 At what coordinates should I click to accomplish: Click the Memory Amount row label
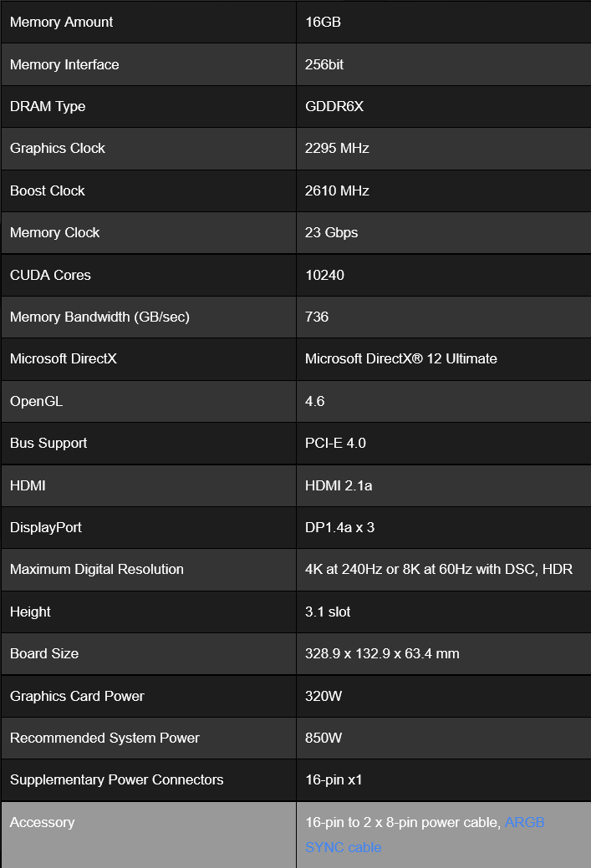(62, 23)
